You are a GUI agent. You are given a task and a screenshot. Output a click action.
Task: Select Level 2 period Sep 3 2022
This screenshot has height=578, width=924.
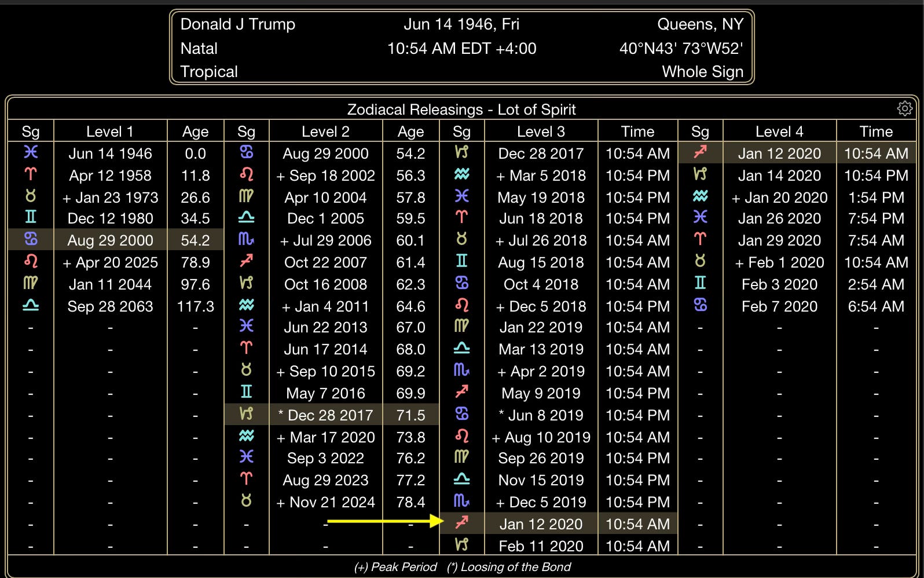(x=325, y=458)
